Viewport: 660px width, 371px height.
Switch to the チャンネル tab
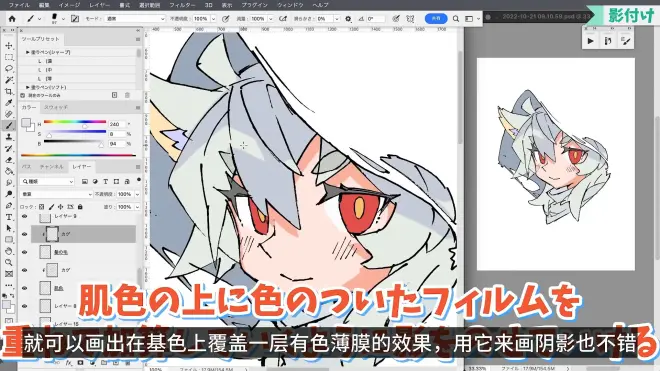pyautogui.click(x=51, y=167)
